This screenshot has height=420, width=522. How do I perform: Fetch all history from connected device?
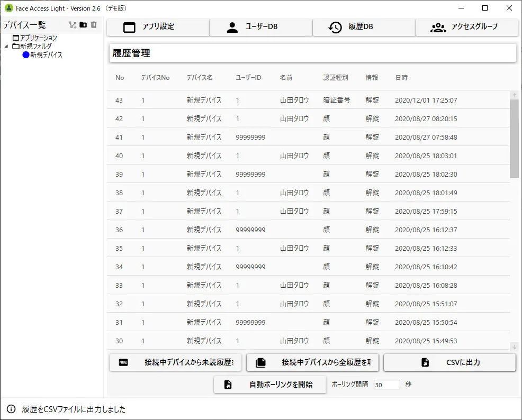pyautogui.click(x=312, y=362)
